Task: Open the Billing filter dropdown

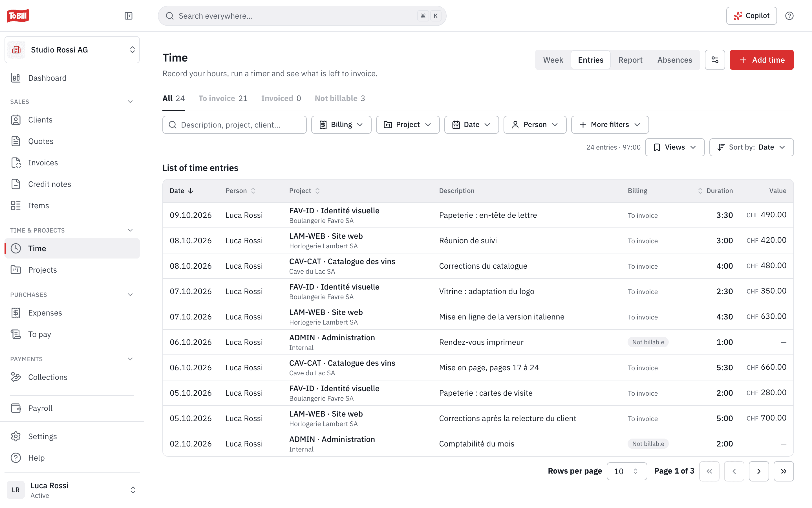Action: pos(341,125)
